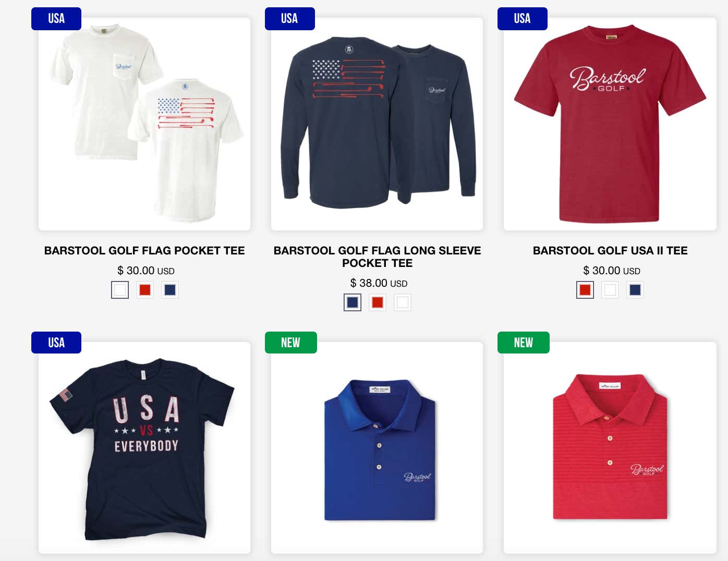The image size is (728, 561).
Task: View USA vs Everybody shirt image
Action: tap(144, 448)
